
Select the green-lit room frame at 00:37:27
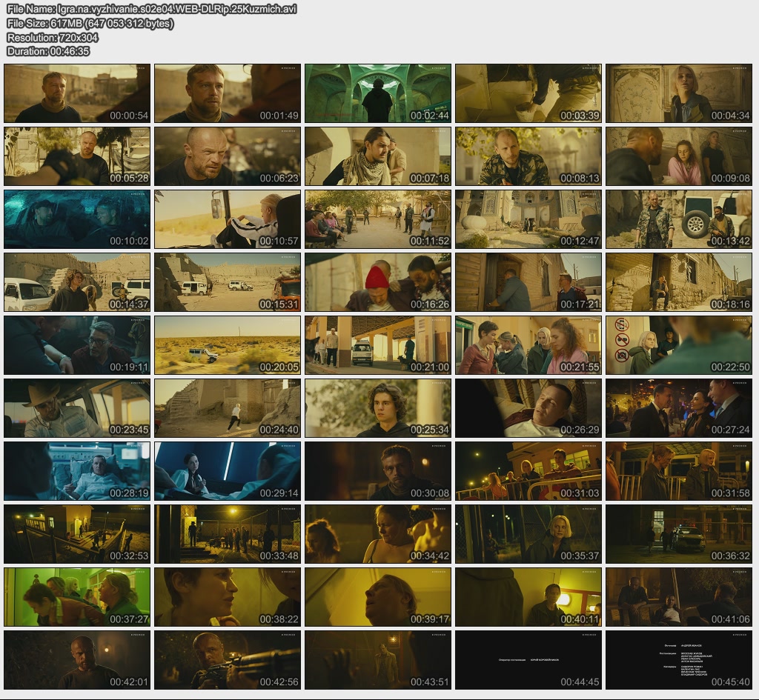point(77,597)
